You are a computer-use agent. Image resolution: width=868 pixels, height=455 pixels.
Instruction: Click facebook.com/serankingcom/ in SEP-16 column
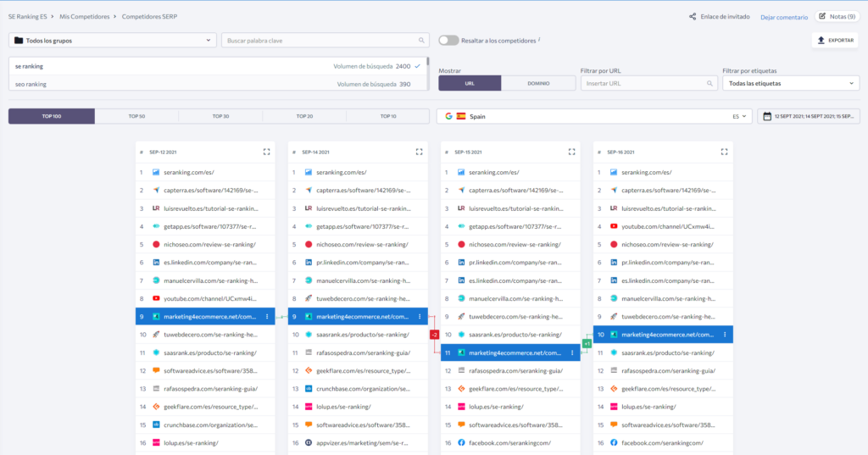click(x=662, y=443)
